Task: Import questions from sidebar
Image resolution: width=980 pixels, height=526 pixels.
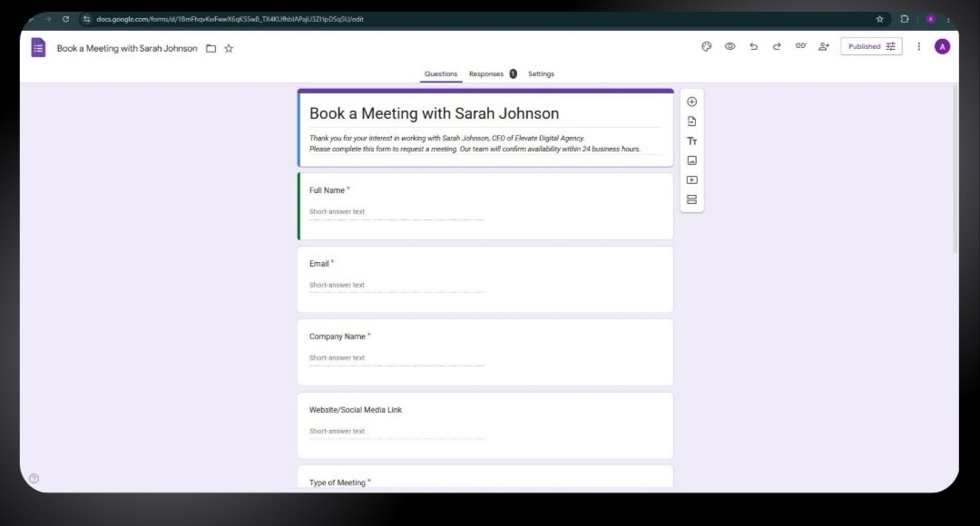Action: 691,122
